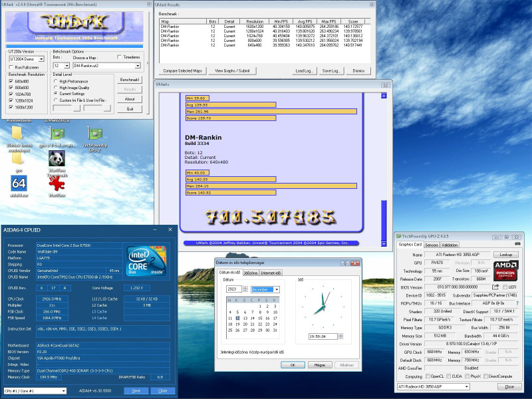532x399 pixels.
Task: Click the first ini file browse button in UMark
Action: tap(77, 108)
